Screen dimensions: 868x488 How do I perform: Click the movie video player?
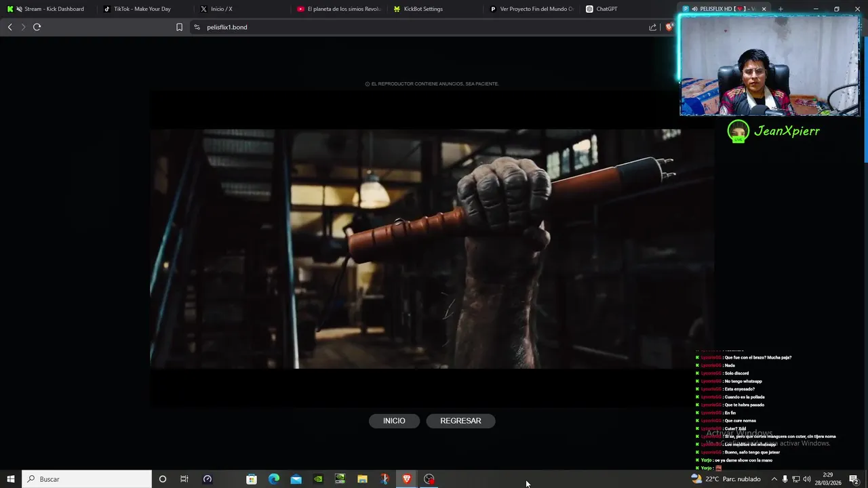tap(432, 249)
